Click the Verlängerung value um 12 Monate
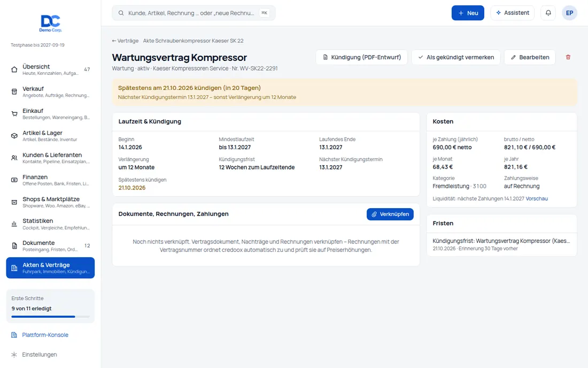 pos(136,167)
